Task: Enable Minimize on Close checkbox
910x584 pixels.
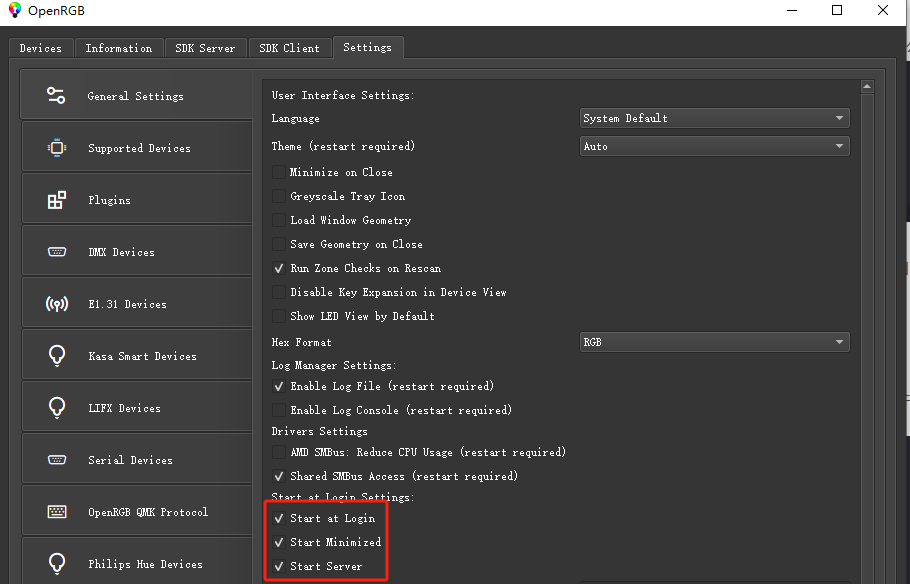Action: click(279, 172)
